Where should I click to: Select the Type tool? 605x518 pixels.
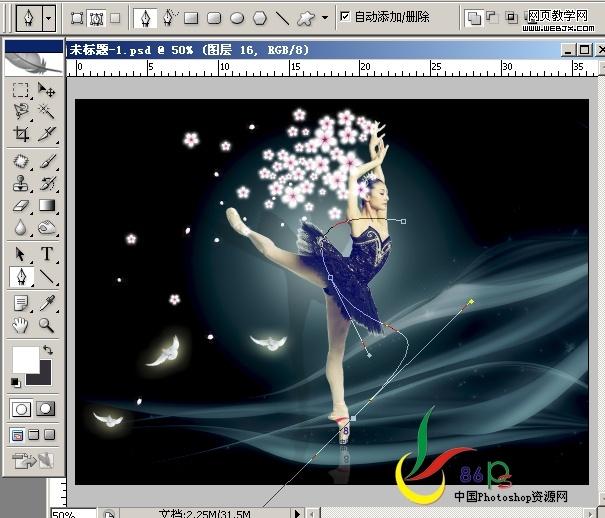47,254
